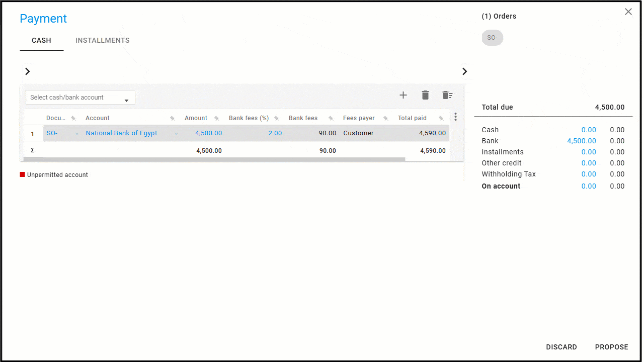644x362 pixels.
Task: Click the plus icon to add a payment row
Action: tap(403, 96)
